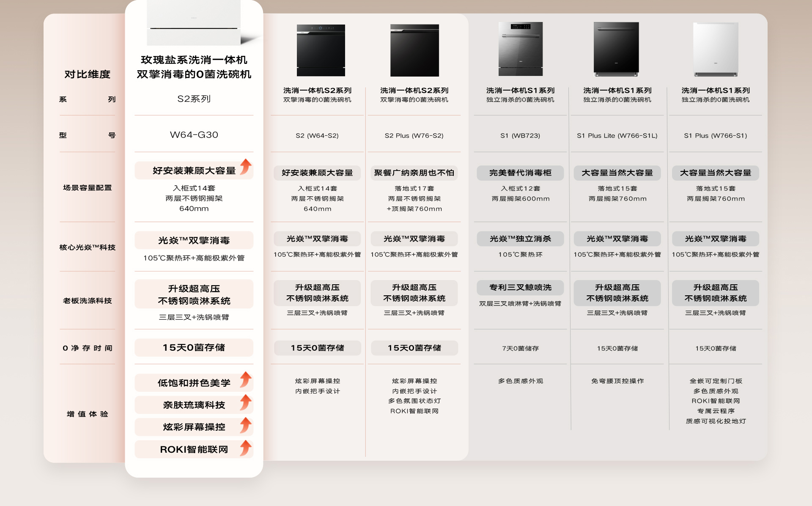This screenshot has height=506, width=812.
Task: Click the white W64-G30 product image
Action: click(x=194, y=22)
